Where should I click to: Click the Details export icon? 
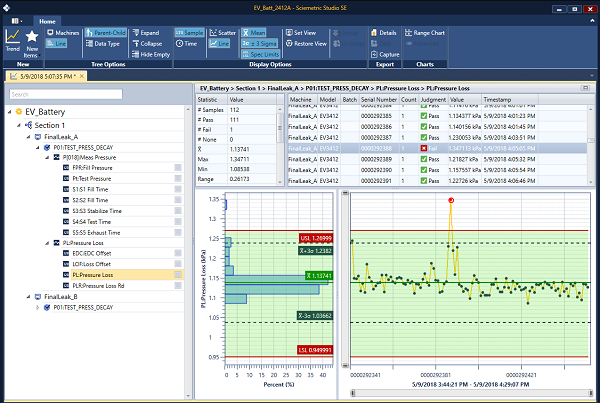(x=385, y=33)
